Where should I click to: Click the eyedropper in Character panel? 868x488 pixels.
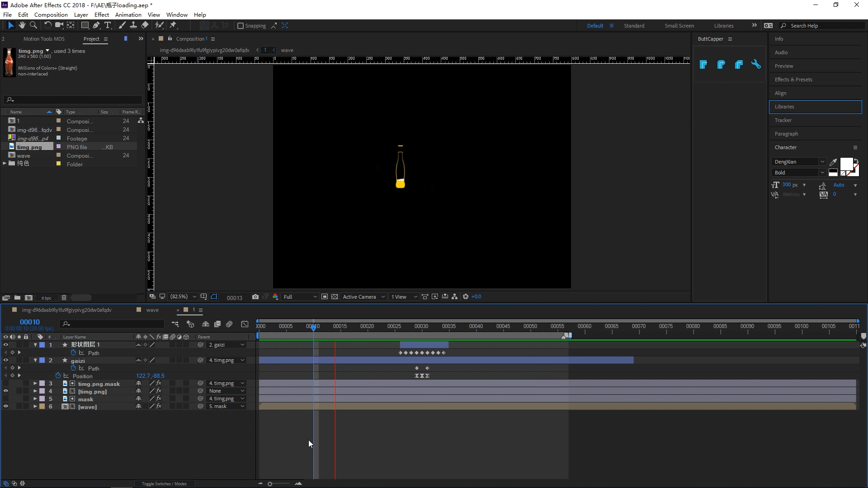point(833,162)
